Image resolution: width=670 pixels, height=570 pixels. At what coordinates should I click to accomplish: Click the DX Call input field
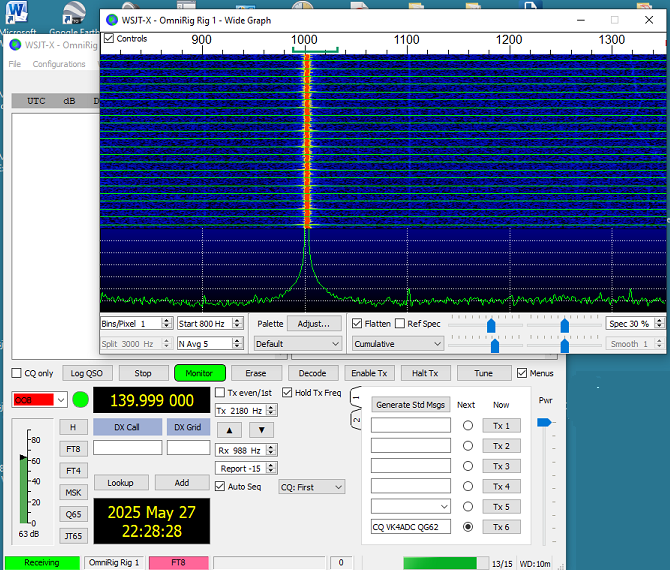(128, 447)
